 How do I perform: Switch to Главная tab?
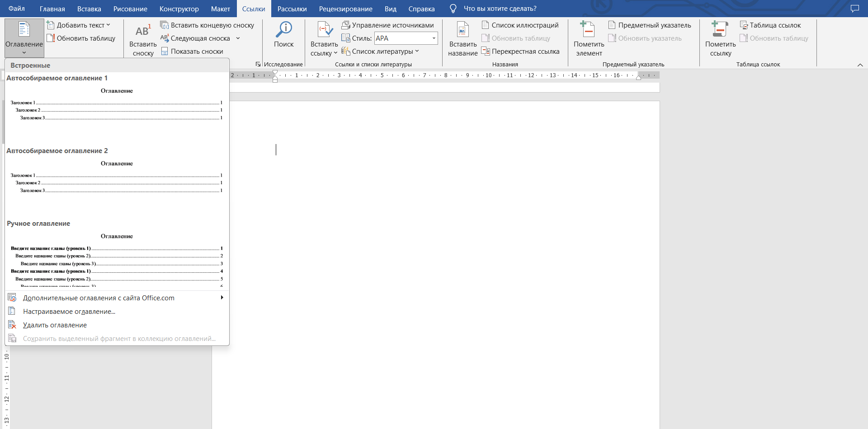[52, 9]
